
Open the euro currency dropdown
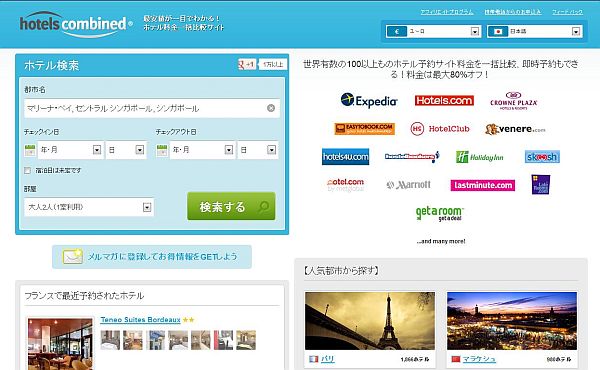coord(433,31)
